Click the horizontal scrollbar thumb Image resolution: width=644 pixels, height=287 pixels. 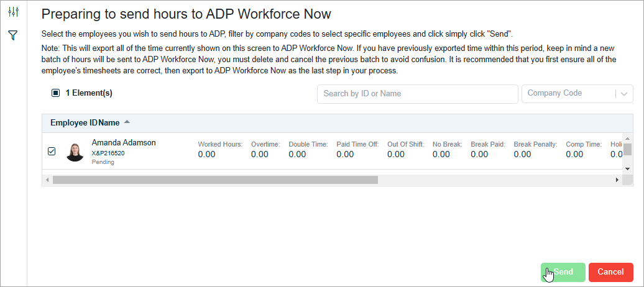pyautogui.click(x=215, y=180)
